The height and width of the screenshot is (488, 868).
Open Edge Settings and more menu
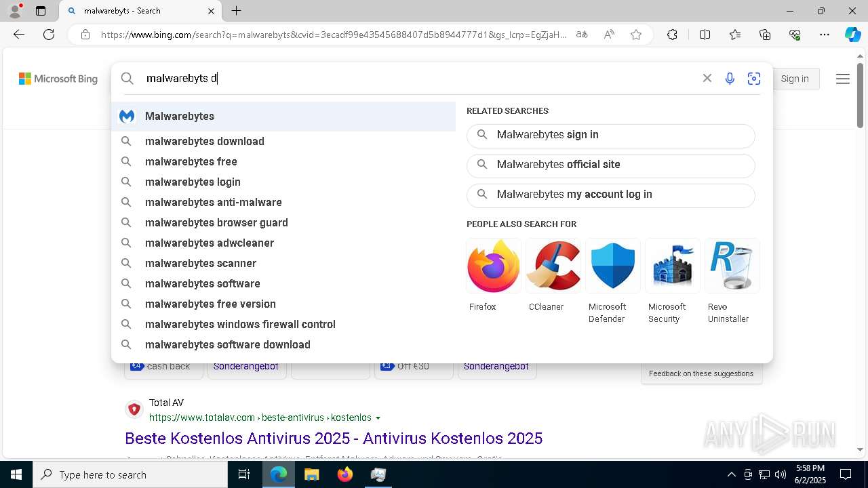point(825,35)
